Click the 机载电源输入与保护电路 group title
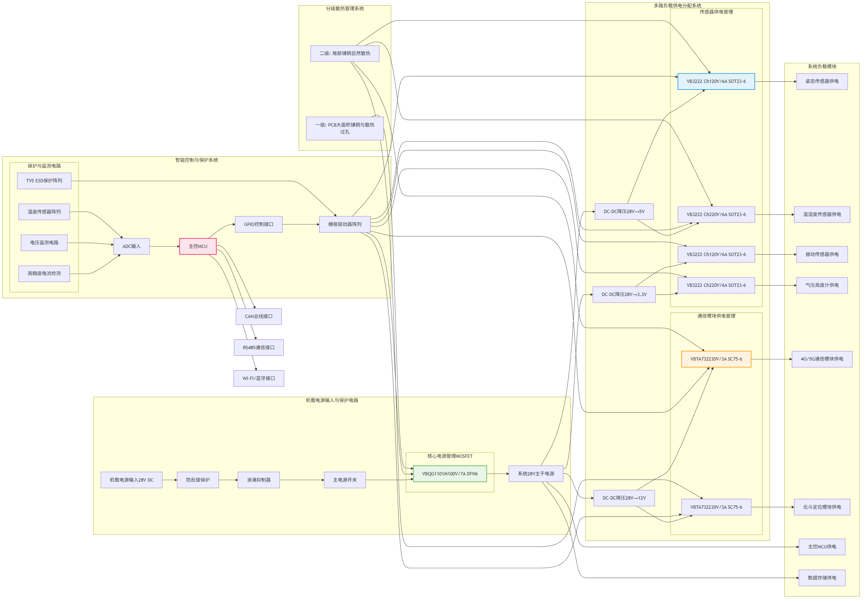Image resolution: width=868 pixels, height=603 pixels. 332,401
